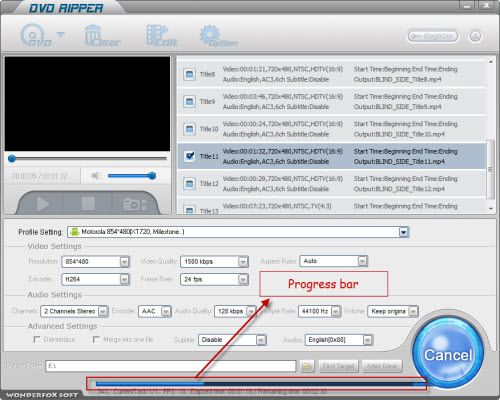The image size is (500, 400).
Task: Click the title list scroll down arrow
Action: tap(491, 209)
